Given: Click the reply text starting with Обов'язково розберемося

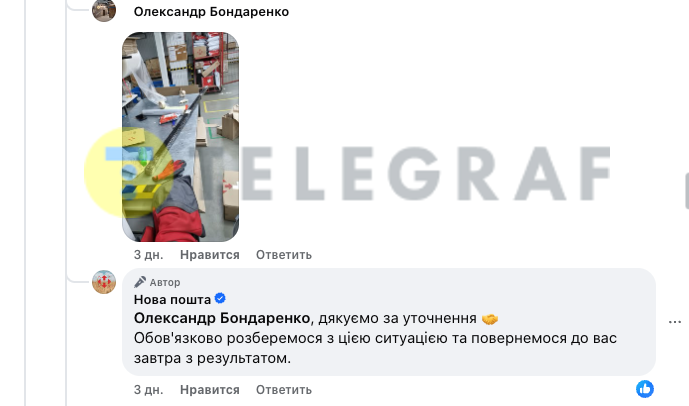Looking at the screenshot, I should tap(375, 348).
